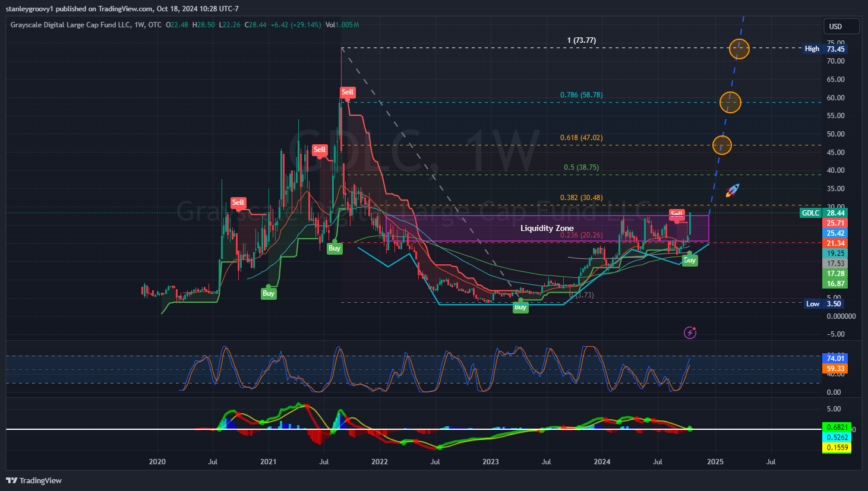Click the 0.382 (30.48) Fibonacci label
The image size is (868, 491).
point(582,198)
